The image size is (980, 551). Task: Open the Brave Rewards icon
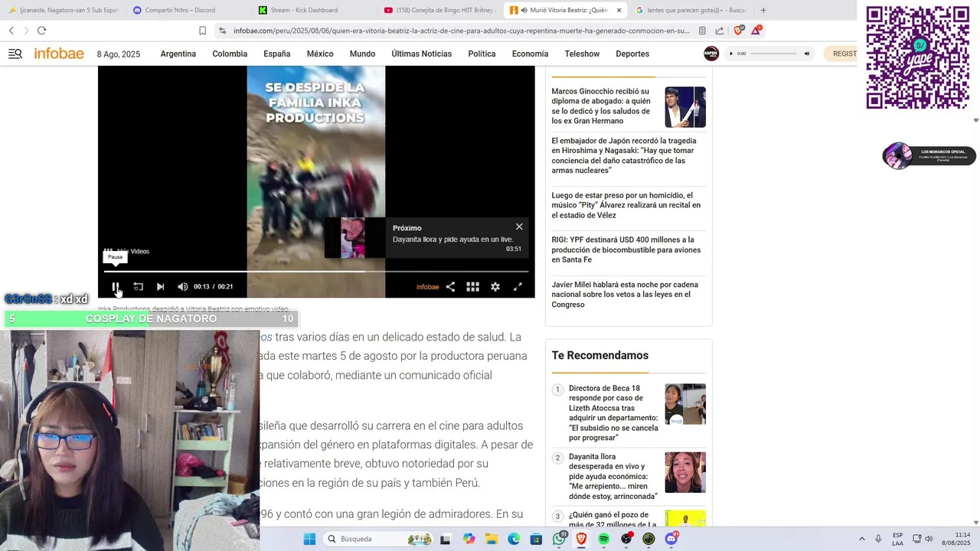click(756, 31)
